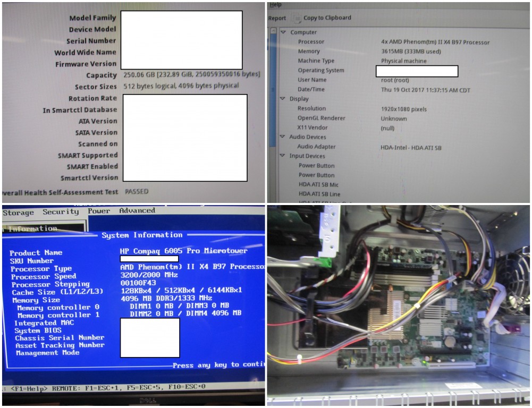532x408 pixels.
Task: Click the 'Press any key to continue' prompt
Action: click(218, 365)
